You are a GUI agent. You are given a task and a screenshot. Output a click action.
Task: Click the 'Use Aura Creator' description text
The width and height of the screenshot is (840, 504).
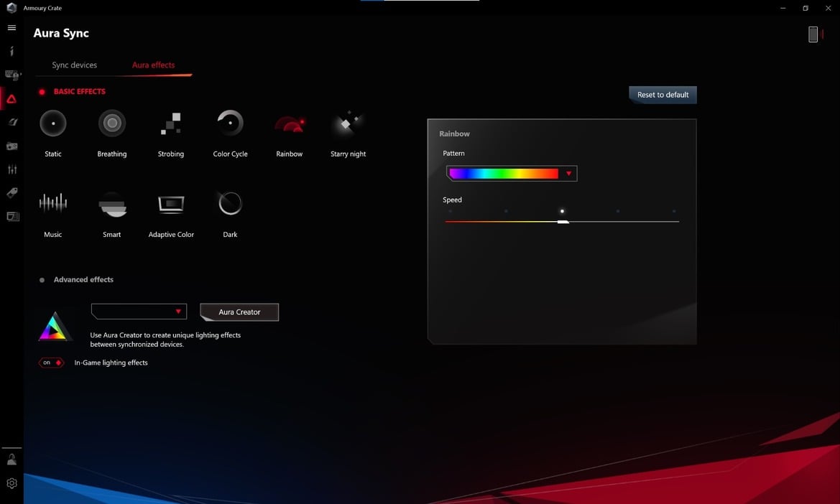pyautogui.click(x=165, y=340)
